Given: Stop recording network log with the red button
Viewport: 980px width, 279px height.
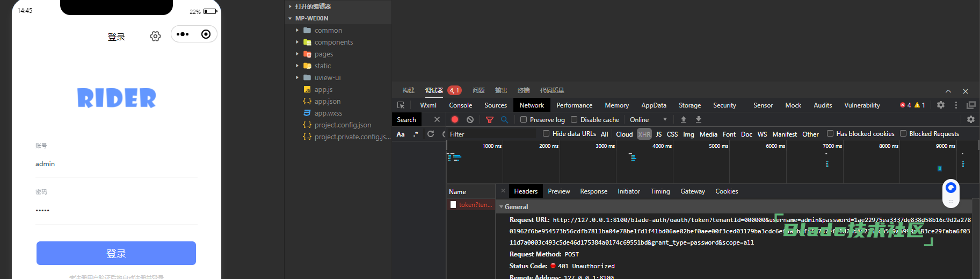Looking at the screenshot, I should point(455,119).
